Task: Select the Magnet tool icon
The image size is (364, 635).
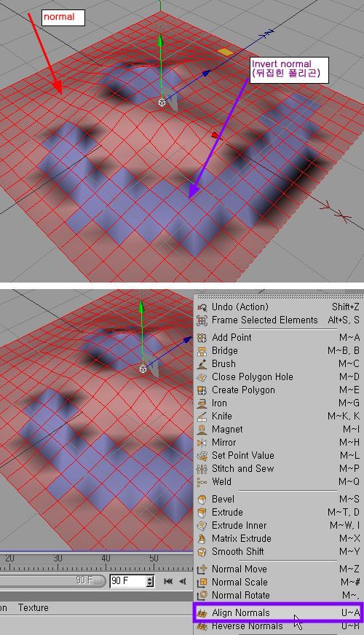Action: click(202, 429)
